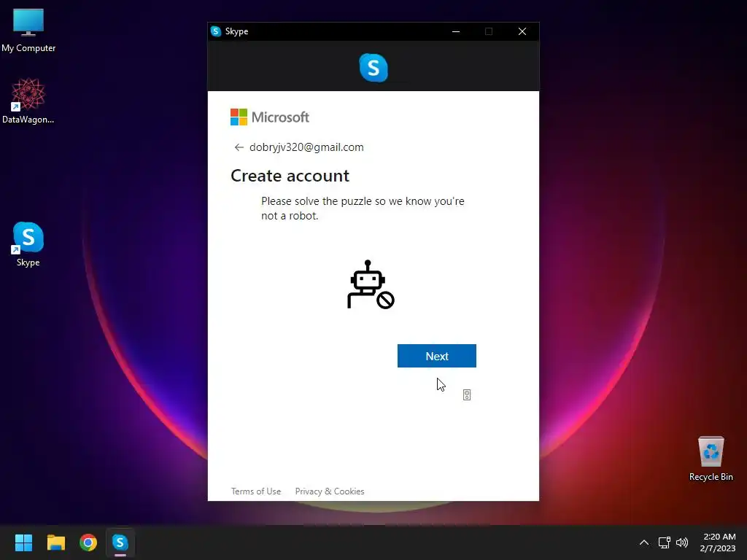Click the dobryjv320@gmail.com email text
747x560 pixels.
(306, 147)
